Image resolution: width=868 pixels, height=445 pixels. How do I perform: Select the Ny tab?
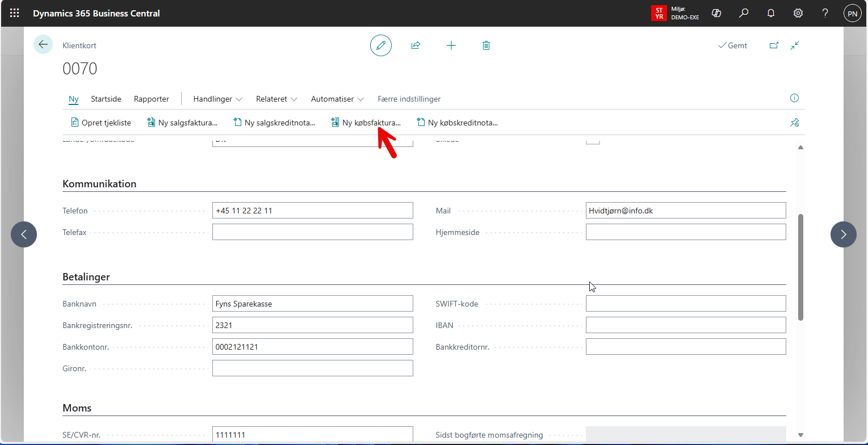coord(74,99)
